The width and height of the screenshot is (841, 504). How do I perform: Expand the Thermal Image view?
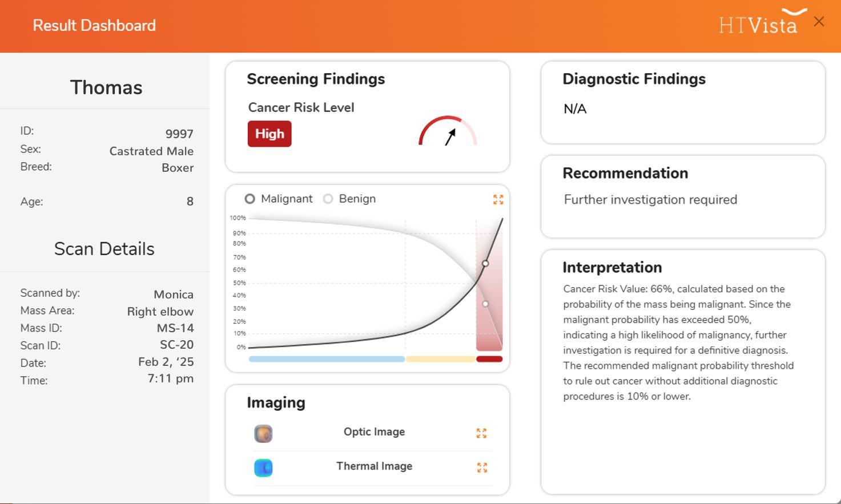(482, 467)
